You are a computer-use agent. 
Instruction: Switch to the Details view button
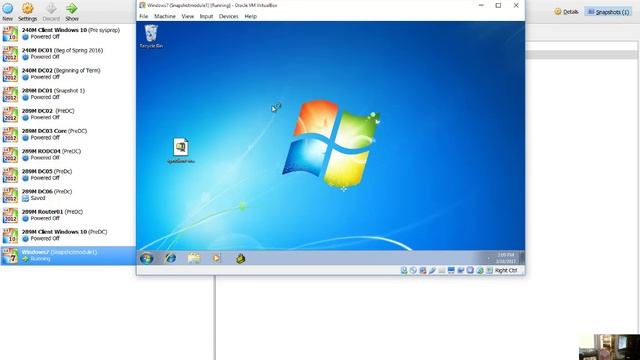tap(566, 12)
